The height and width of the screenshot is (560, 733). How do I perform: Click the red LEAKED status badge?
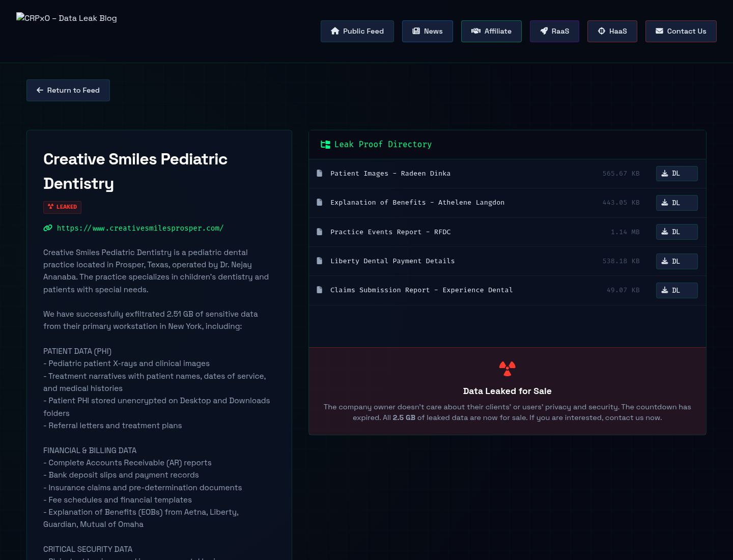[x=62, y=207]
